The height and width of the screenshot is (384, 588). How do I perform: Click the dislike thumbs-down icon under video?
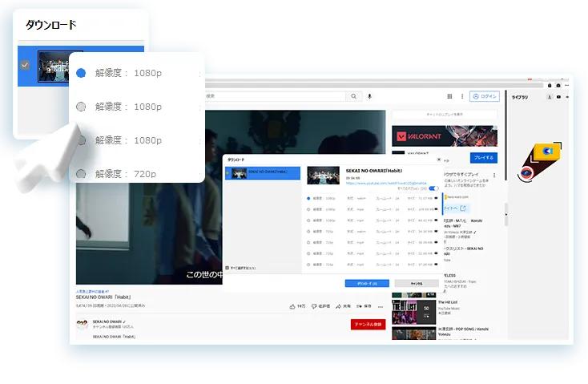pyautogui.click(x=314, y=307)
